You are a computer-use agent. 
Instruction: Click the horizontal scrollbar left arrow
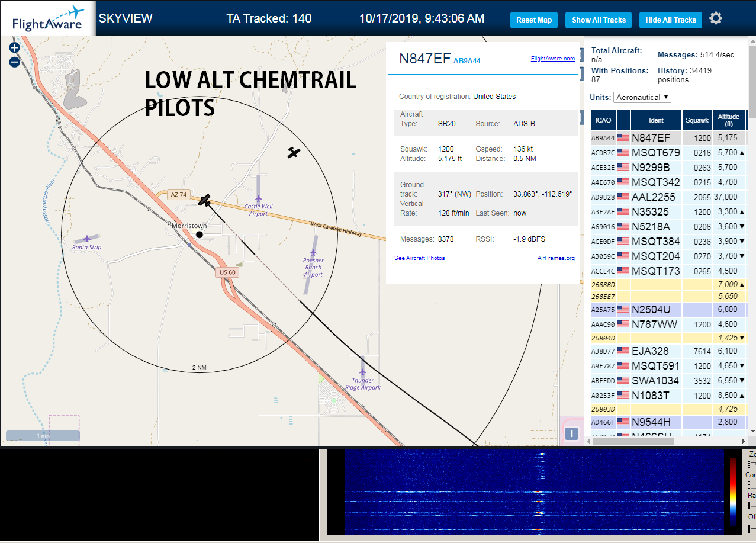tap(588, 441)
